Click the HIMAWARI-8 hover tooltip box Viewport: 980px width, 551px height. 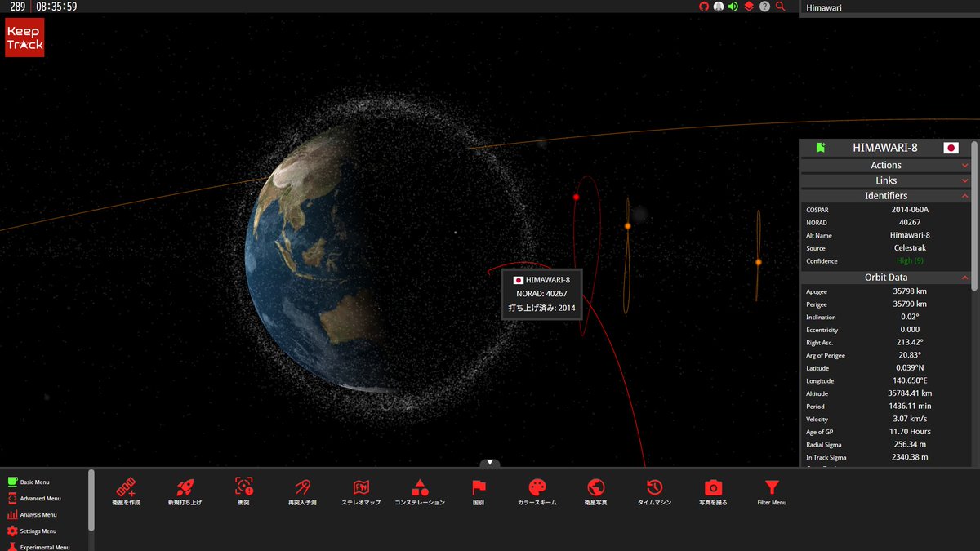(541, 294)
